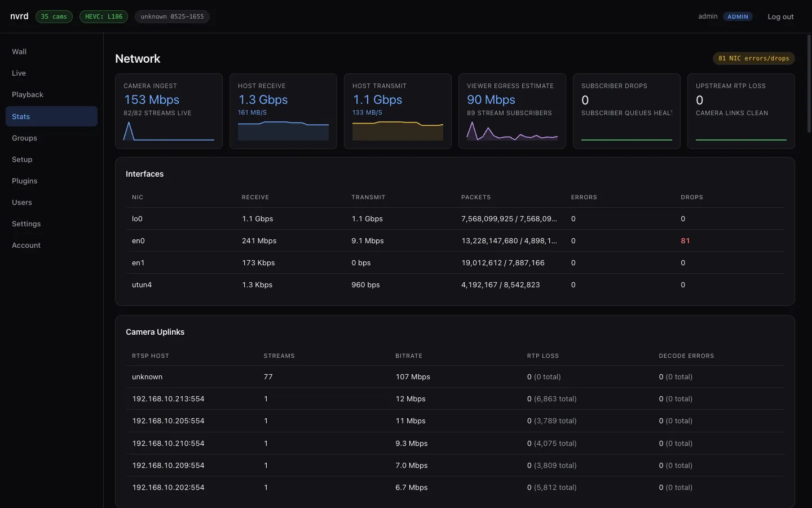Select the Stats sidebar item
Viewport: 812px width, 508px height.
click(51, 116)
